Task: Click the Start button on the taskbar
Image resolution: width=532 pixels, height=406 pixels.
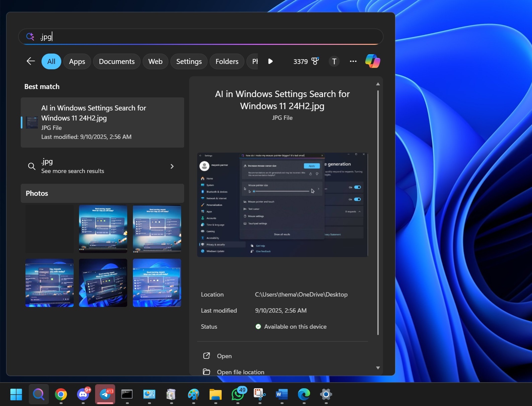Action: pyautogui.click(x=16, y=394)
